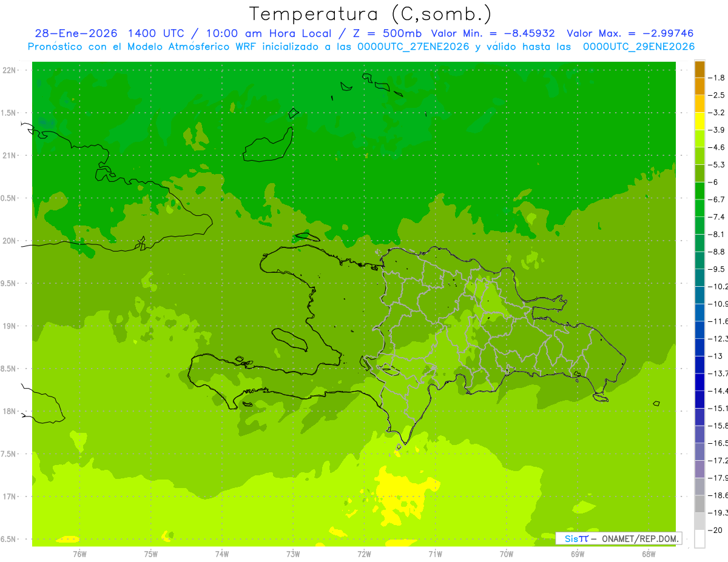Image resolution: width=728 pixels, height=562 pixels.
Task: Click '10:00 am Hora Local' text
Action: (268, 33)
